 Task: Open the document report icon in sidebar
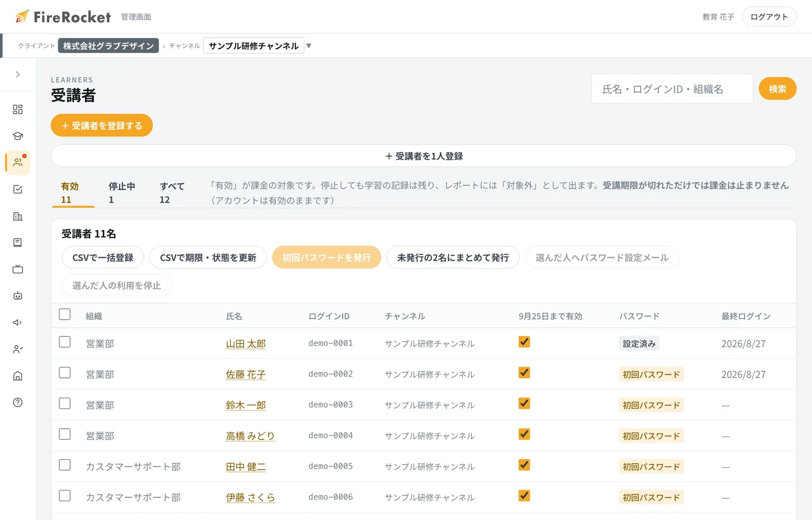coord(18,242)
